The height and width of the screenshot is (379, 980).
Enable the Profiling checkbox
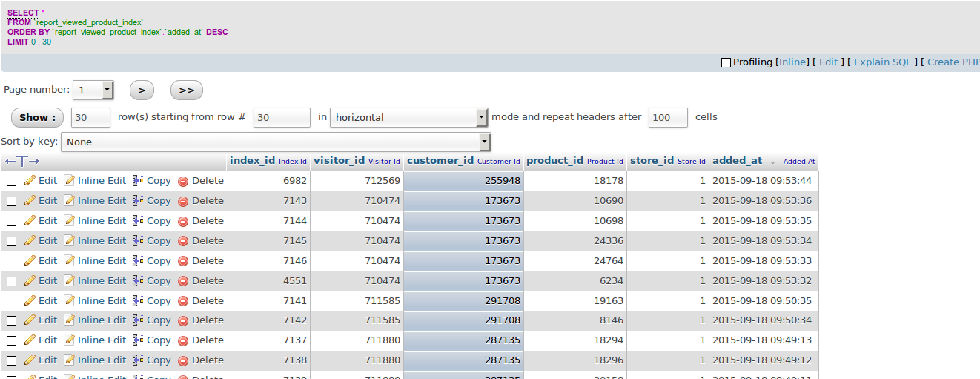click(726, 62)
